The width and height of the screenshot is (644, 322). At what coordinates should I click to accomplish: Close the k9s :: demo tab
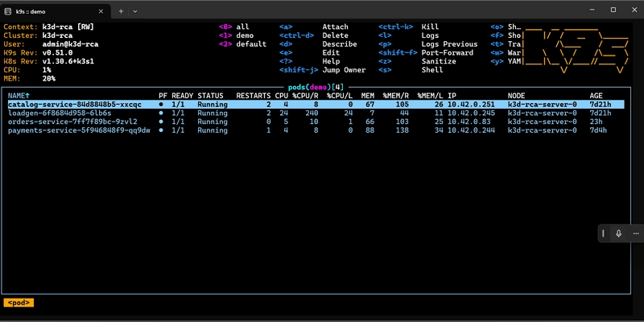coord(101,11)
